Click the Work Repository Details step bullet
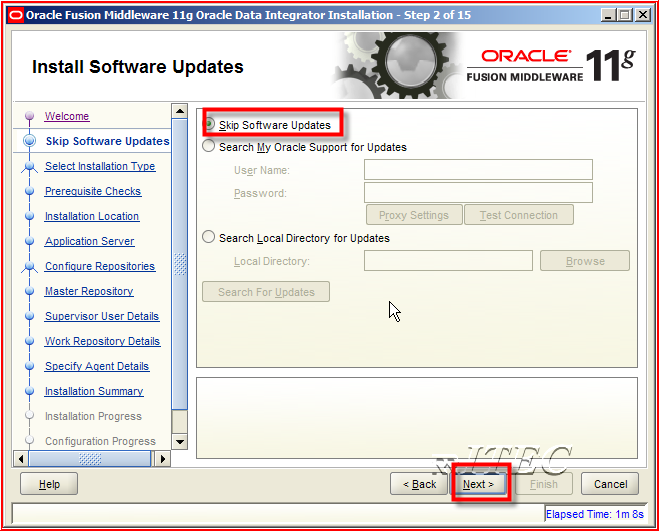659x531 pixels. [x=29, y=341]
